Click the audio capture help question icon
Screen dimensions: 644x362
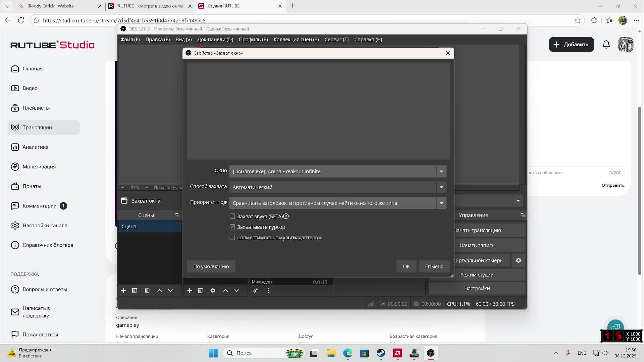tap(286, 217)
